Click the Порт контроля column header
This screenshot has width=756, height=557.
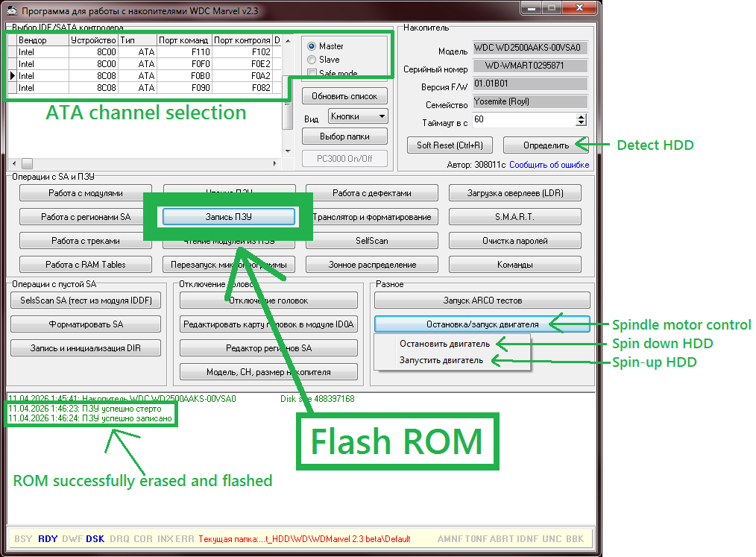(x=242, y=40)
